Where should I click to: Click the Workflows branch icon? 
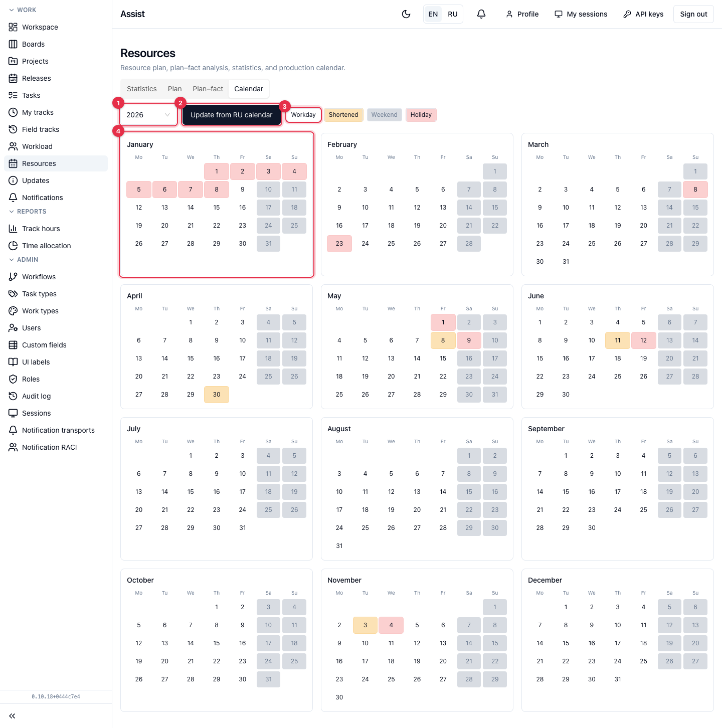point(13,277)
